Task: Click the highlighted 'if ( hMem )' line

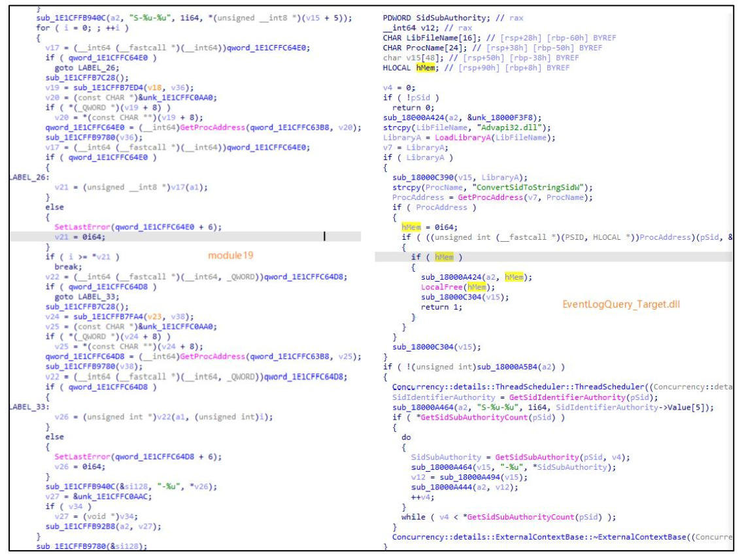Action: pos(437,257)
